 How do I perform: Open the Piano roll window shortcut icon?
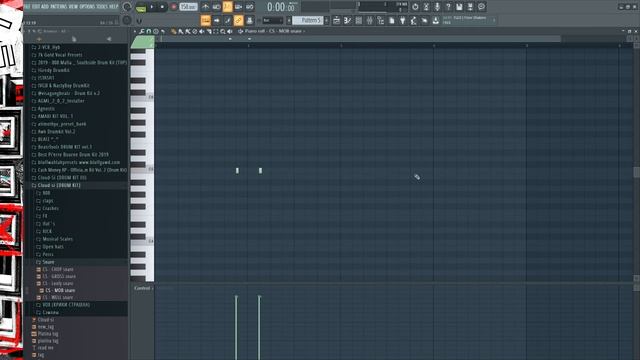[347, 20]
